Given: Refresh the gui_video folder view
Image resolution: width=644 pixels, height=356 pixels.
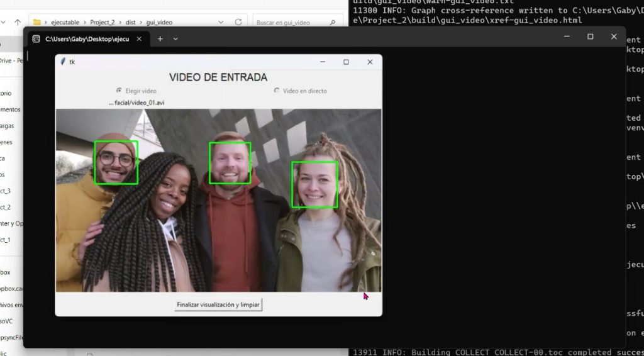Looking at the screenshot, I should [238, 22].
